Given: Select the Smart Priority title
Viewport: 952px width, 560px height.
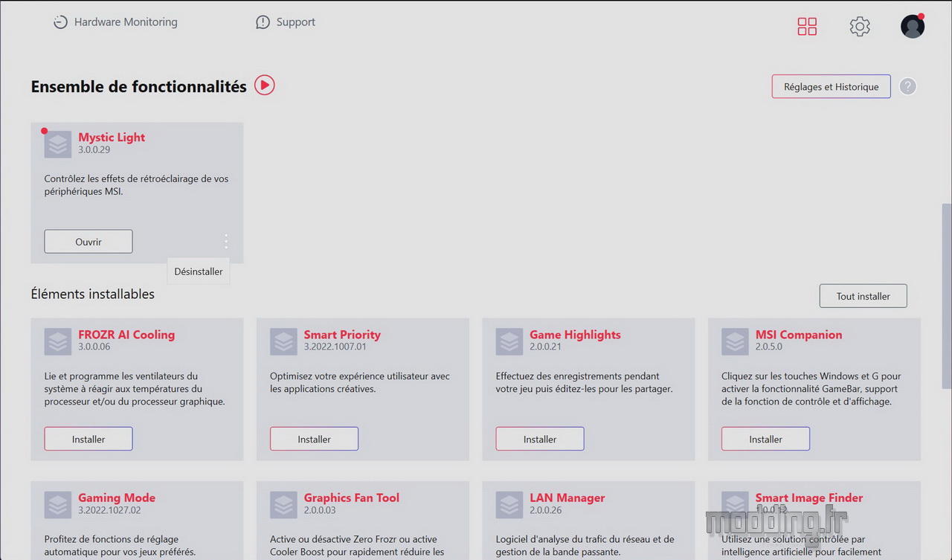Looking at the screenshot, I should pos(342,335).
